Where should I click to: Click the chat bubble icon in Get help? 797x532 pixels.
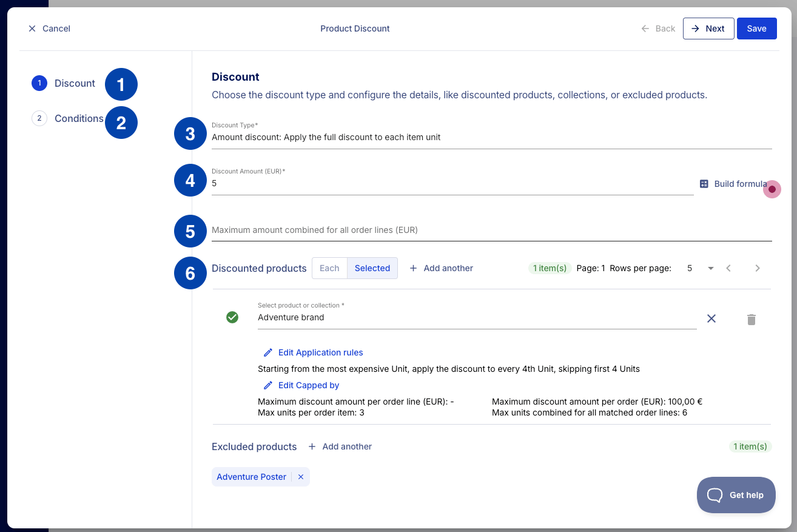[x=715, y=495]
